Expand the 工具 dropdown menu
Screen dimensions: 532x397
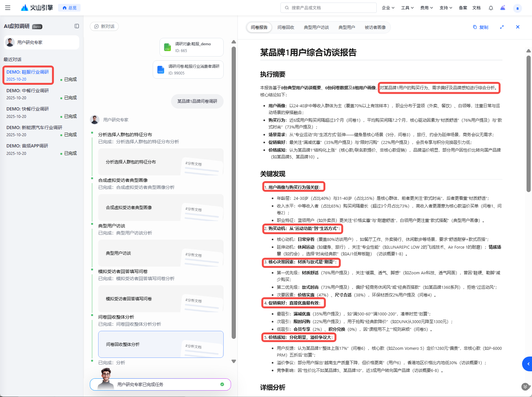click(408, 8)
